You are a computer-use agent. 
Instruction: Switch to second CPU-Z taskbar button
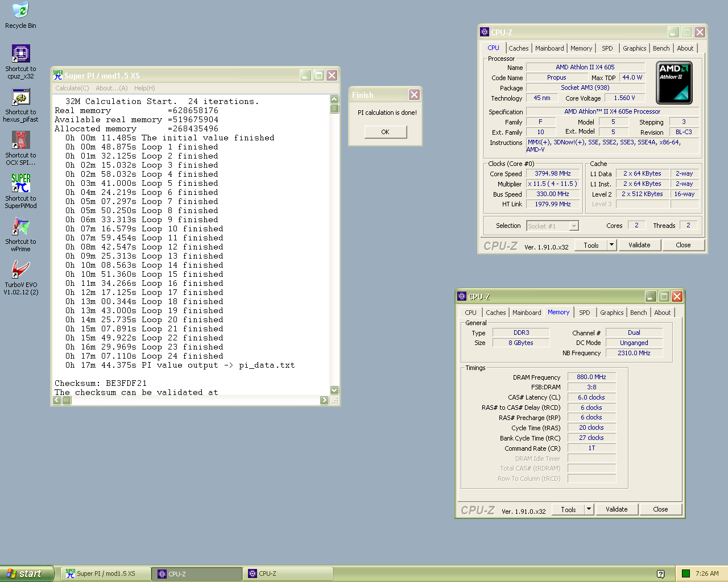point(288,573)
